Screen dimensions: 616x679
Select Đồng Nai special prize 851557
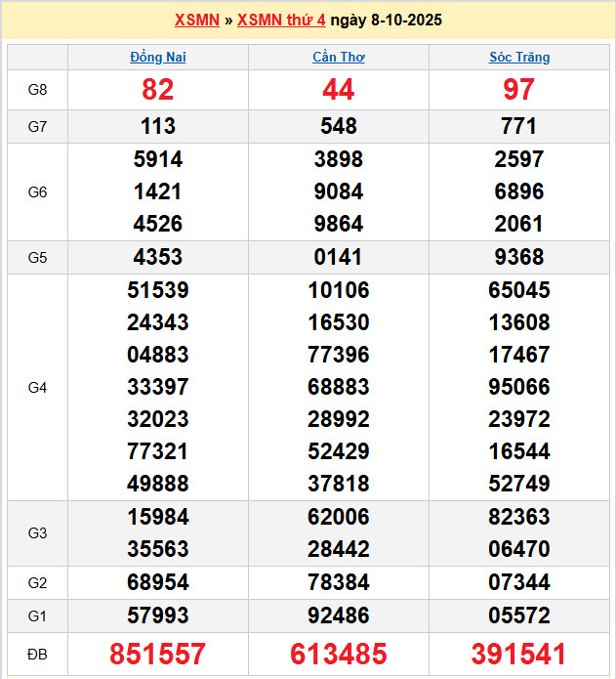[x=158, y=654]
